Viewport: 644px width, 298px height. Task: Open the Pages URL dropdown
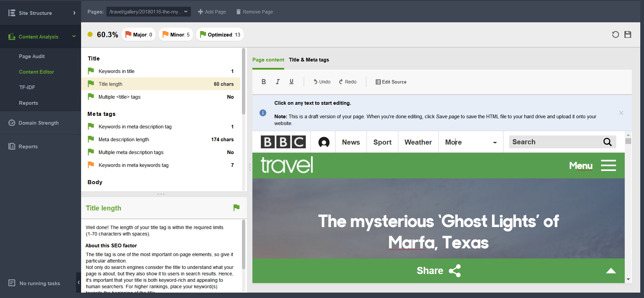click(x=148, y=12)
